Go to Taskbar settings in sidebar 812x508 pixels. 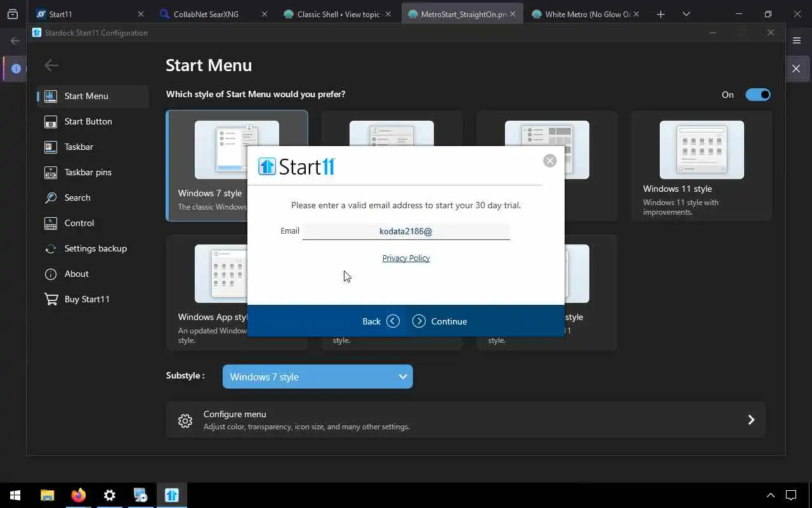[x=93, y=147]
